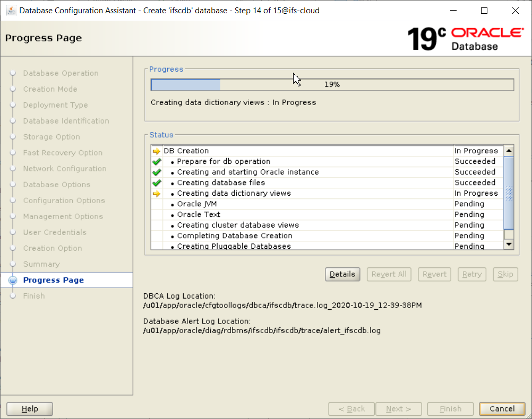Screen dimensions: 532x419
Task: Click the Pending status for Oracle JVM
Action: coord(469,204)
